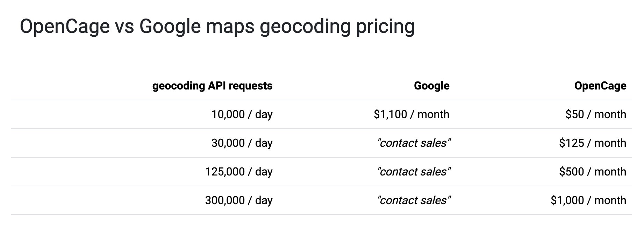Click the "30,000 / day" requests cell
Screen dimensions: 644x251
(x=242, y=143)
